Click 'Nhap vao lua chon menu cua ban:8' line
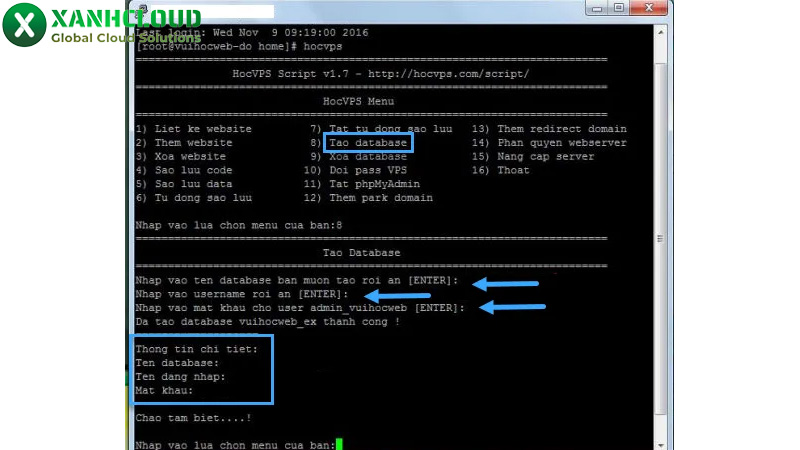This screenshot has height=450, width=800. (239, 226)
